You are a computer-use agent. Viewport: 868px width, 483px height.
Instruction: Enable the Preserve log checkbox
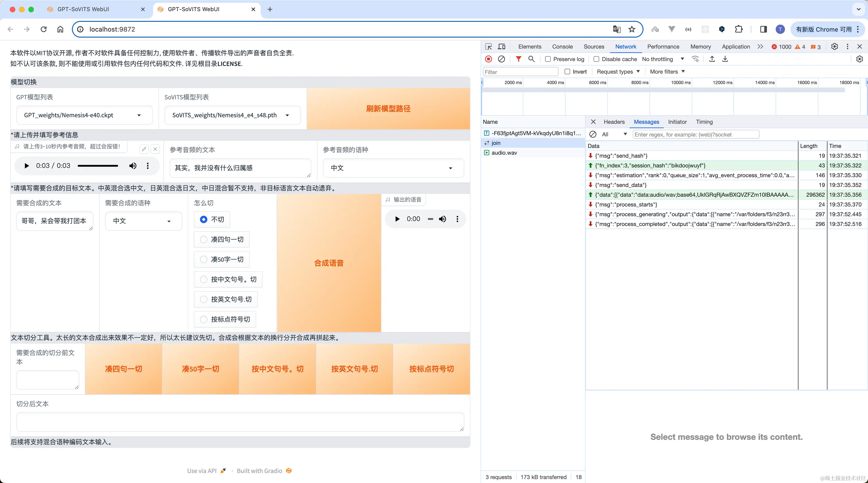tap(548, 59)
